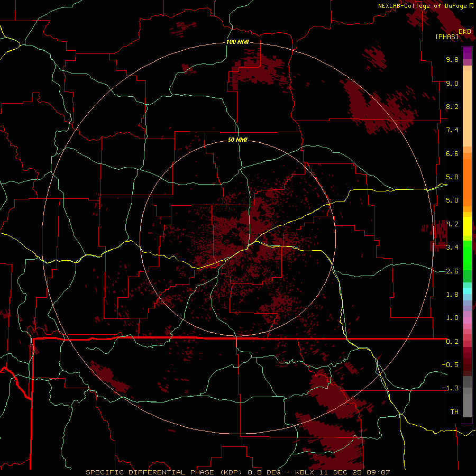This screenshot has height=476, width=476.
Task: Click the "5.8" scale value
Action: coord(452,177)
